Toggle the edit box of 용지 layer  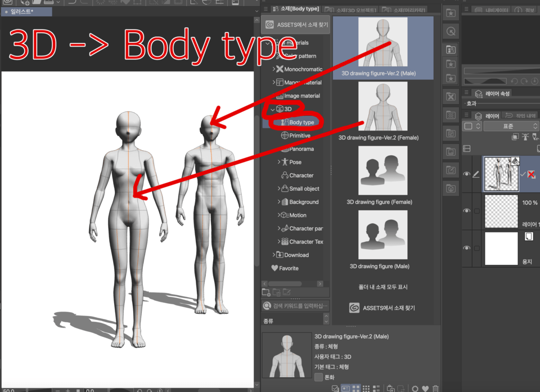(x=476, y=248)
